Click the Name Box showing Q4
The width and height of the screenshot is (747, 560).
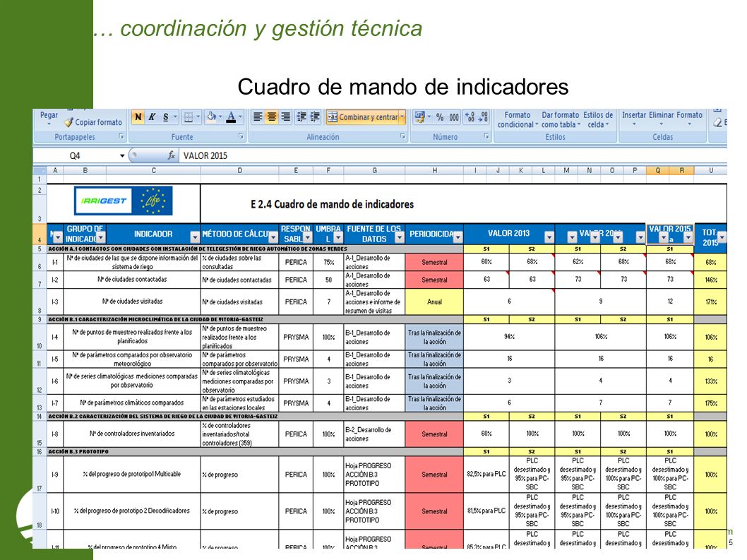coord(76,156)
